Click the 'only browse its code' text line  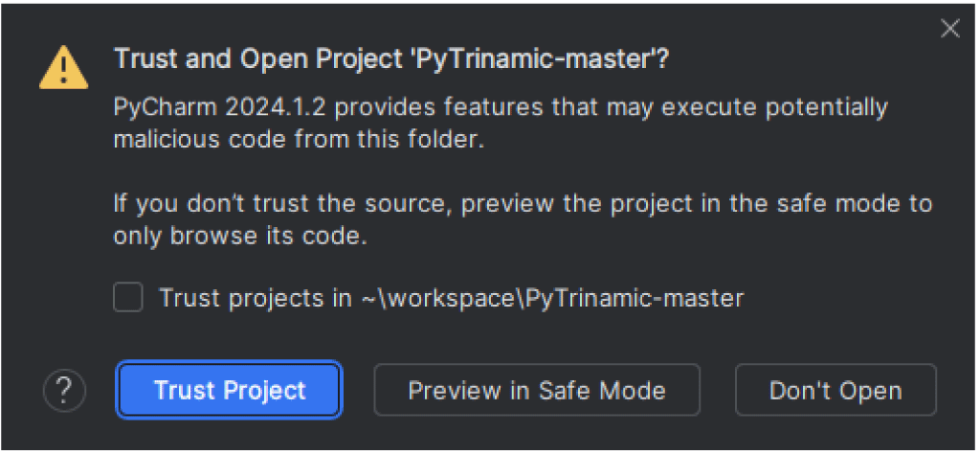(x=239, y=237)
